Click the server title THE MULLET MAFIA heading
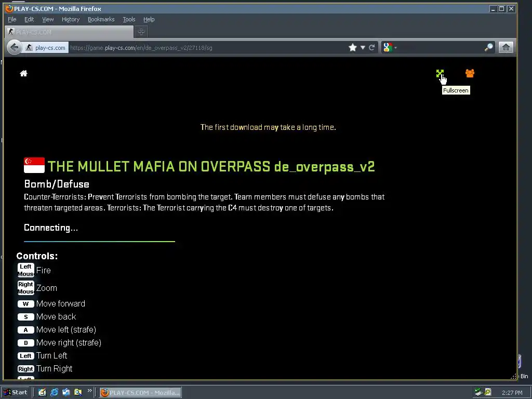The width and height of the screenshot is (532, 399). [x=211, y=167]
